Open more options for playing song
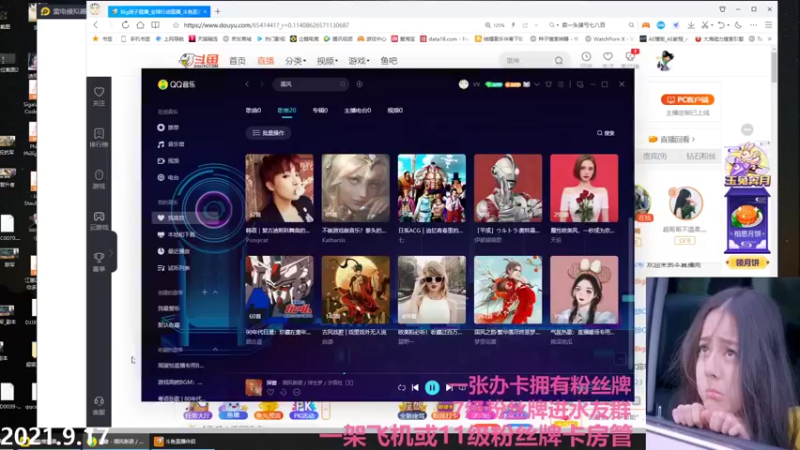This screenshot has width=800, height=450. point(297,392)
